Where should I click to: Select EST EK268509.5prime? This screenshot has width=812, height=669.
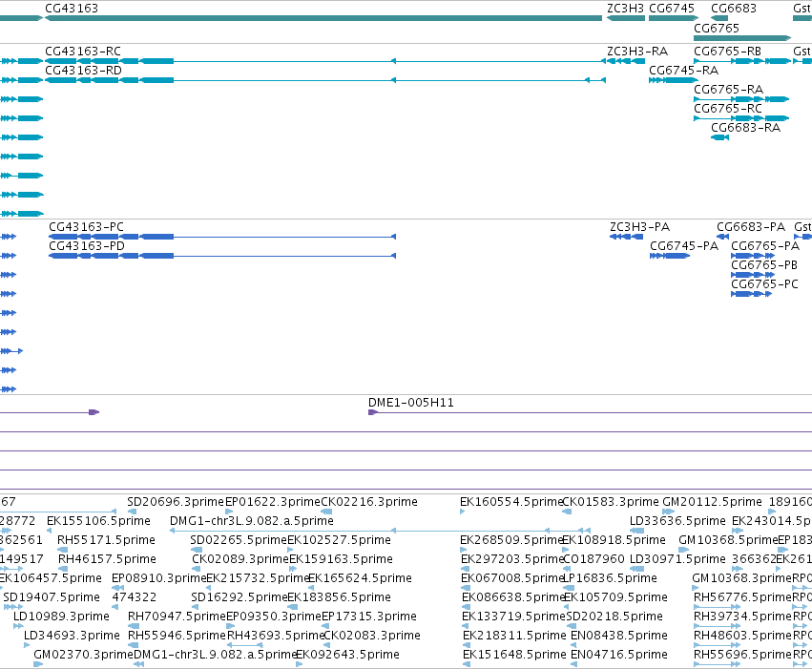[x=511, y=540]
